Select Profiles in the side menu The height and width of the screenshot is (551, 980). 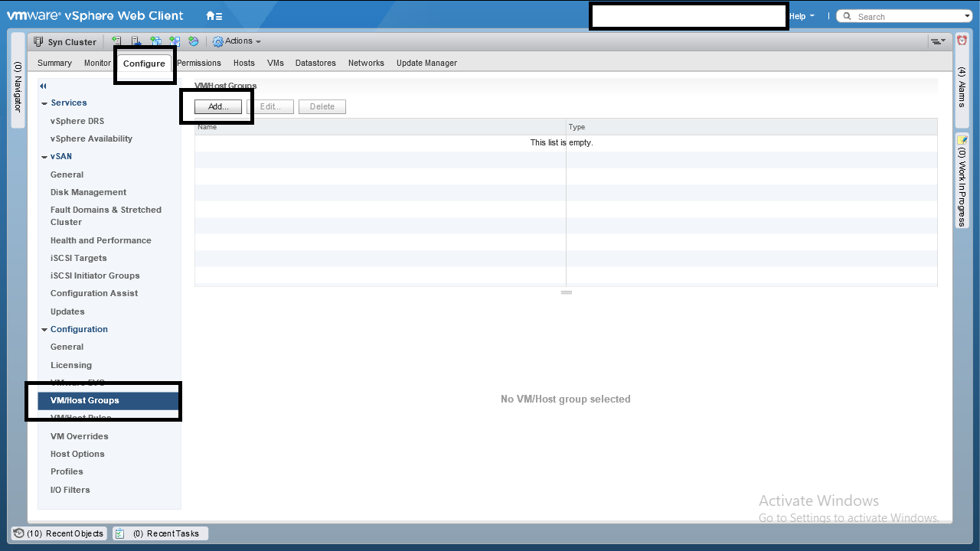67,471
